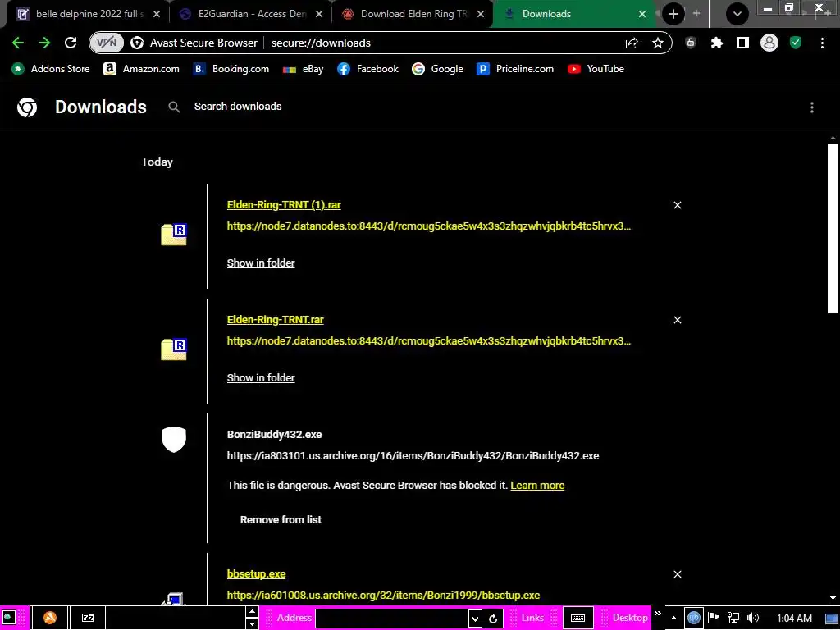This screenshot has height=630, width=840.
Task: Remove Elden-Ring-TRNT.rar entry with X
Action: click(677, 320)
